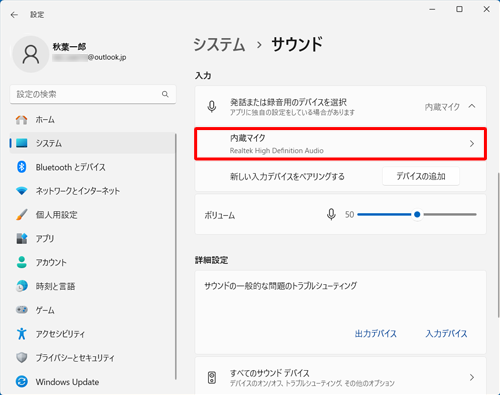Click the ゲーム controller icon
The height and width of the screenshot is (395, 500).
(22, 310)
